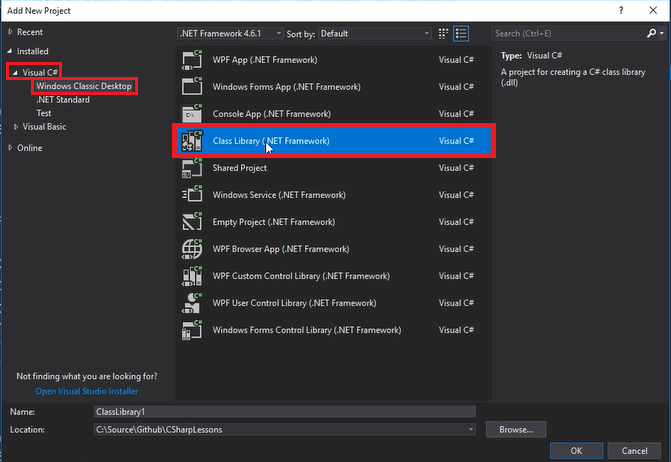This screenshot has height=462, width=671.
Task: Switch to small icons view
Action: (443, 33)
